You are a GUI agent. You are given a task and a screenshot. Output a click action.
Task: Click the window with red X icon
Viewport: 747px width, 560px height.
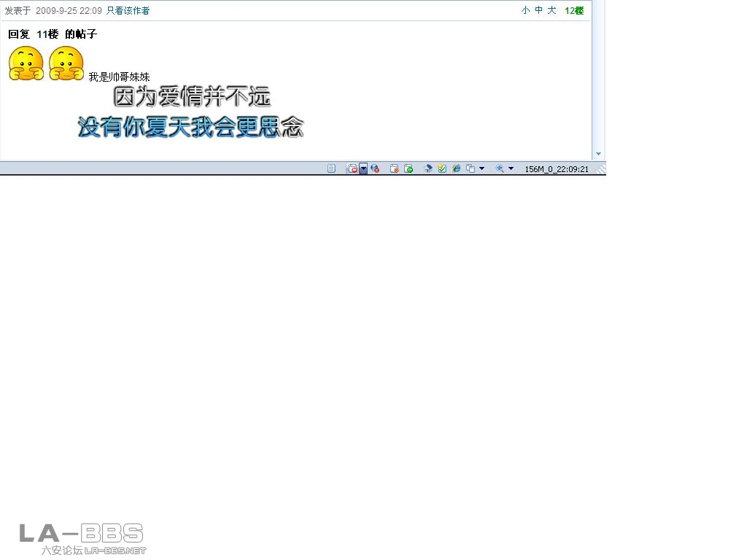[x=395, y=168]
